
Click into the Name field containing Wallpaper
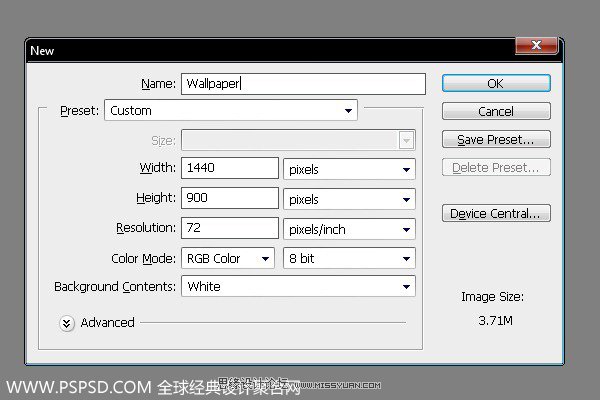point(303,83)
